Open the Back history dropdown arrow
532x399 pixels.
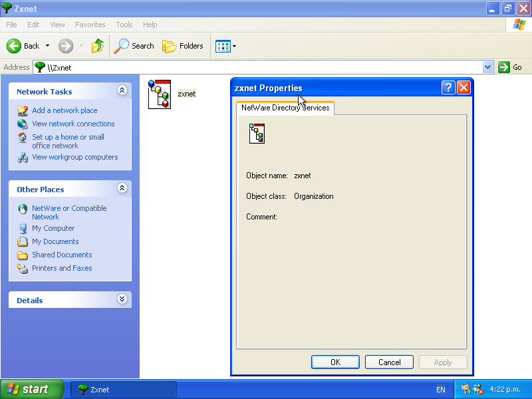pos(47,46)
